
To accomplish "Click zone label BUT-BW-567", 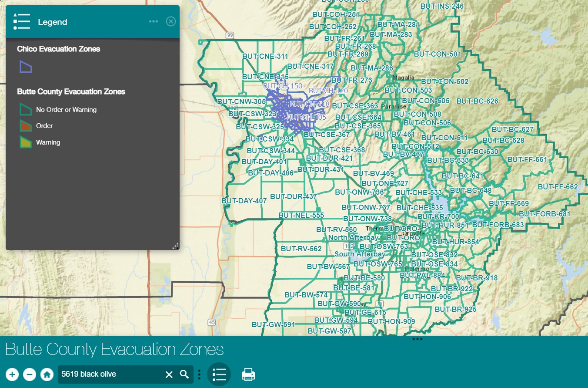I will [328, 267].
